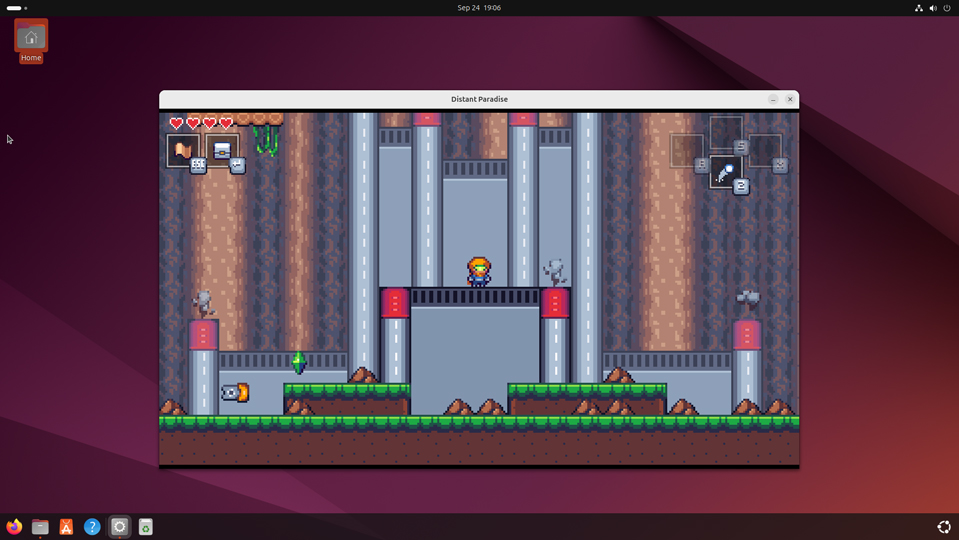The height and width of the screenshot is (540, 959).
Task: Click the '2' key badge on wand slot
Action: tap(741, 186)
